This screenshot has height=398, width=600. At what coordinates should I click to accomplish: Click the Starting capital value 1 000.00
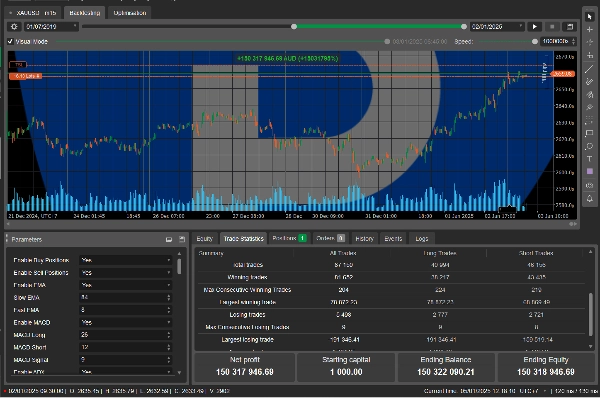[x=346, y=372]
